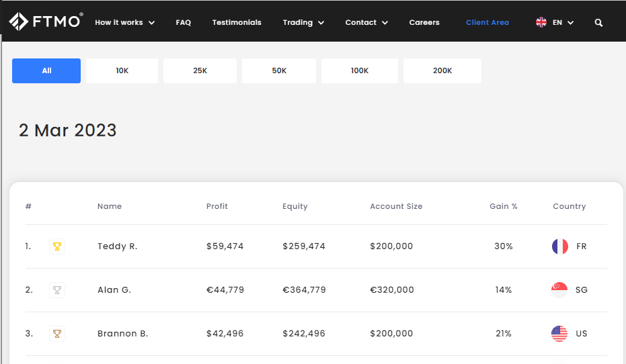Image resolution: width=626 pixels, height=364 pixels.
Task: Select trader name Alan G.
Action: point(114,290)
